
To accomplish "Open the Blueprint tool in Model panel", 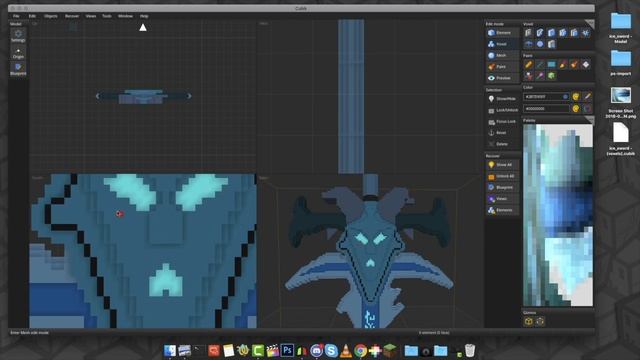I will 18,69.
